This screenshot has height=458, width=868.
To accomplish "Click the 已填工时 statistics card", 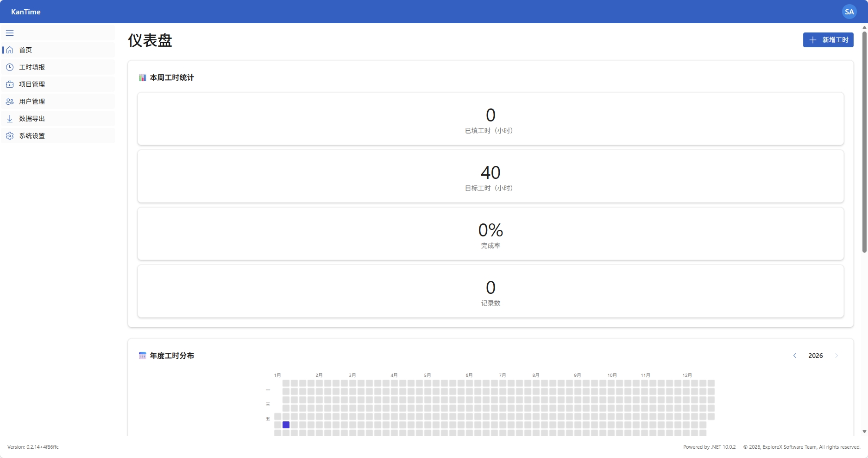I will [491, 119].
